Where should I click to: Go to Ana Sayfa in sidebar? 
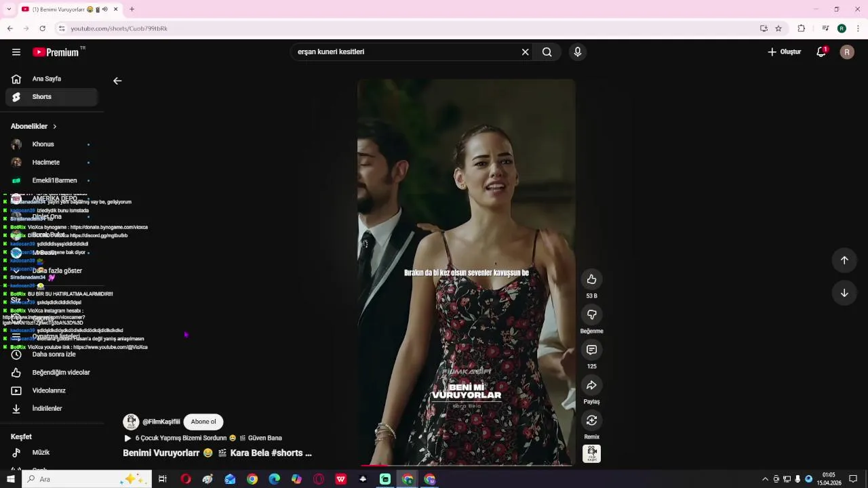[53, 79]
